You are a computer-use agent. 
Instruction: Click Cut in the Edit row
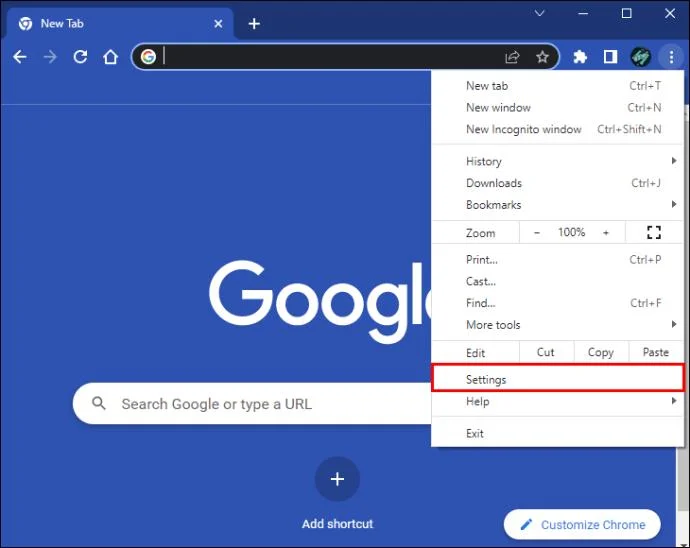[x=546, y=352]
